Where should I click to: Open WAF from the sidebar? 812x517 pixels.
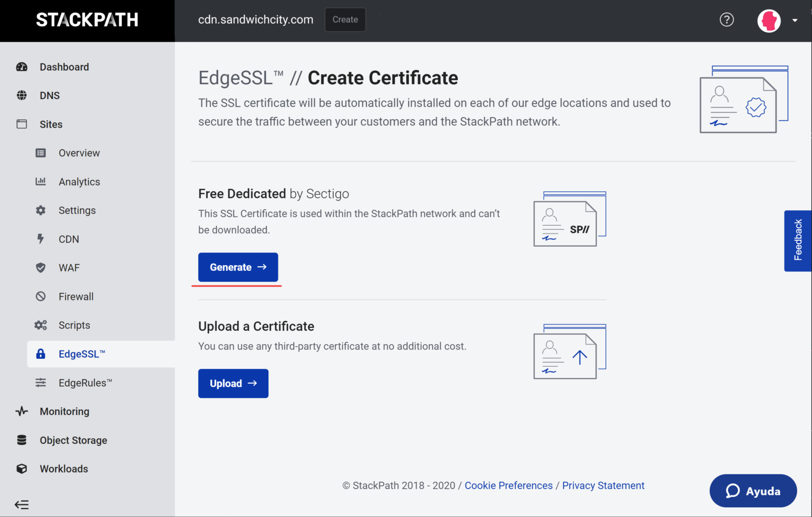69,268
